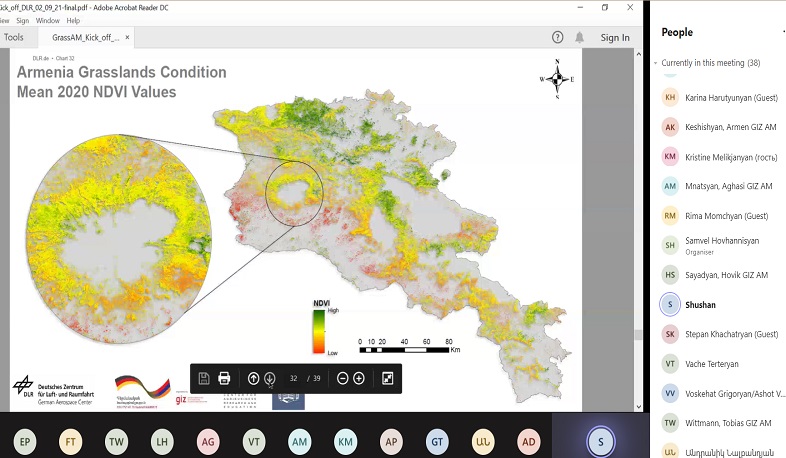Open the Window menu
Image resolution: width=786 pixels, height=458 pixels.
(47, 20)
